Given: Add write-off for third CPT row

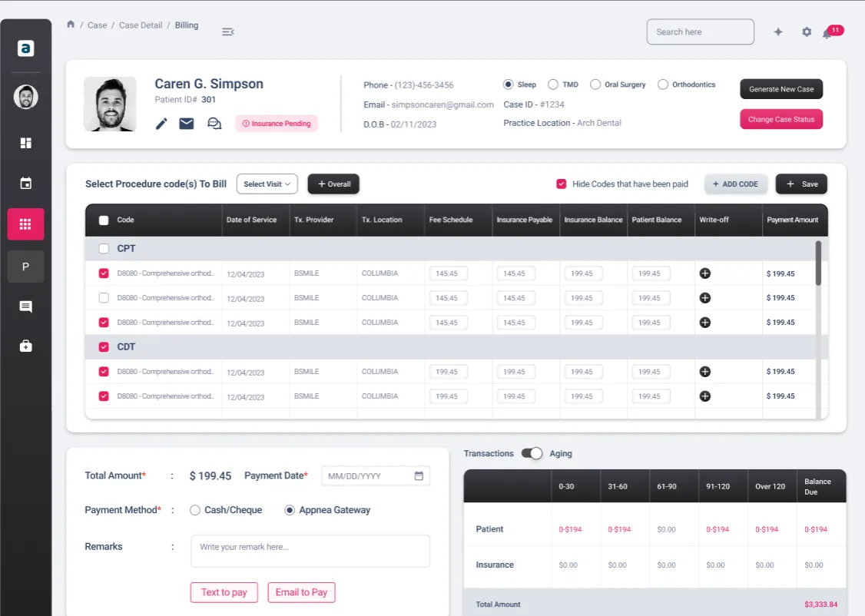Looking at the screenshot, I should [x=705, y=323].
